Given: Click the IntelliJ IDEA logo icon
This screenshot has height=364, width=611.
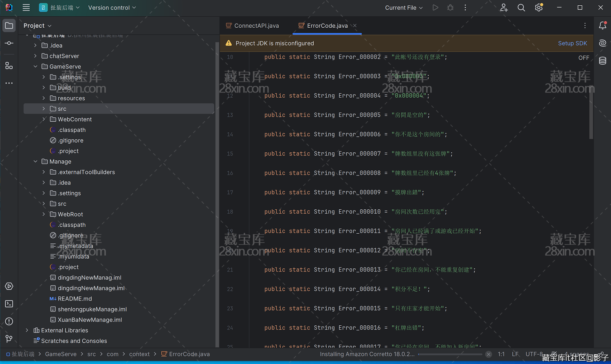Looking at the screenshot, I should [9, 7].
